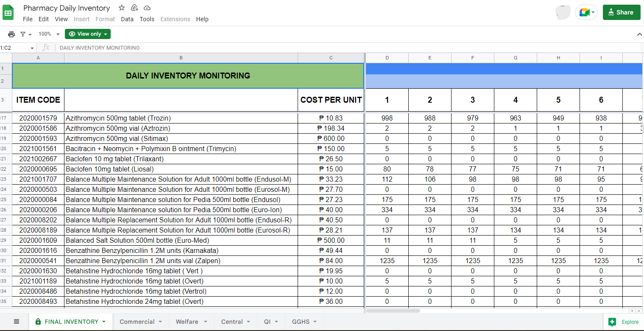
Task: Click the Google Sheets home logo
Action: [8, 12]
